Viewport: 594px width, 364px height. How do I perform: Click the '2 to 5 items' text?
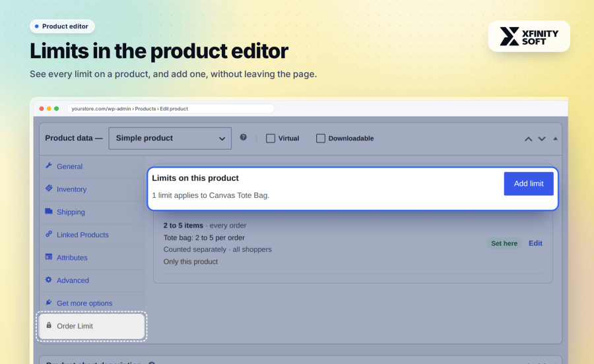point(183,226)
